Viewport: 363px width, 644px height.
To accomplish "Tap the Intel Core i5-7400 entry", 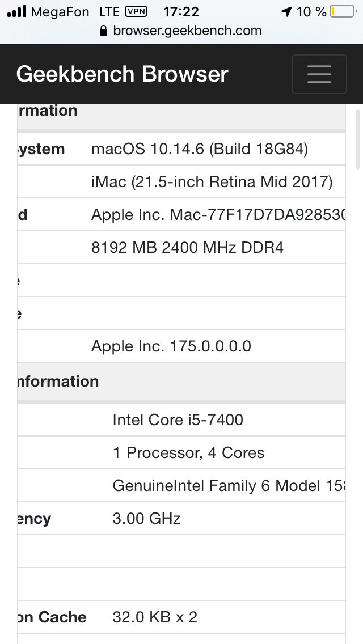I will point(178,420).
